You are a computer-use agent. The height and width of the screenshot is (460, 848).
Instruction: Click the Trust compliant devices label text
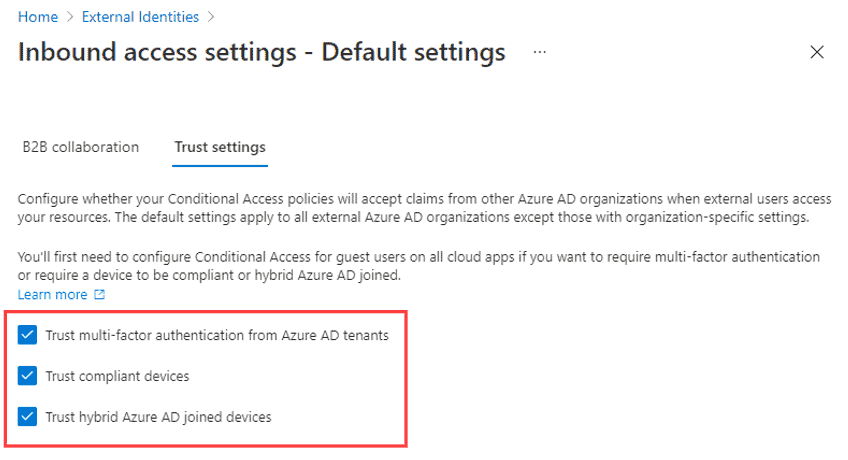point(117,376)
